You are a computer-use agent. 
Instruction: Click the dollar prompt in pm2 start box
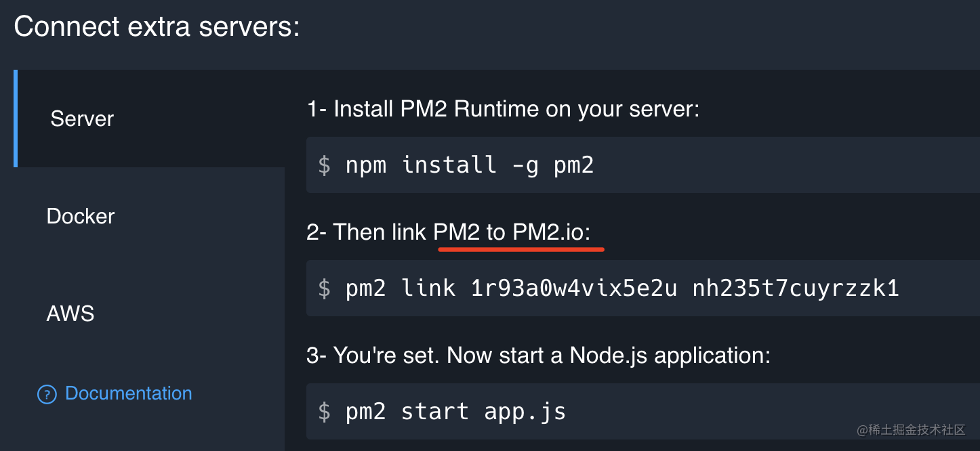pos(323,411)
